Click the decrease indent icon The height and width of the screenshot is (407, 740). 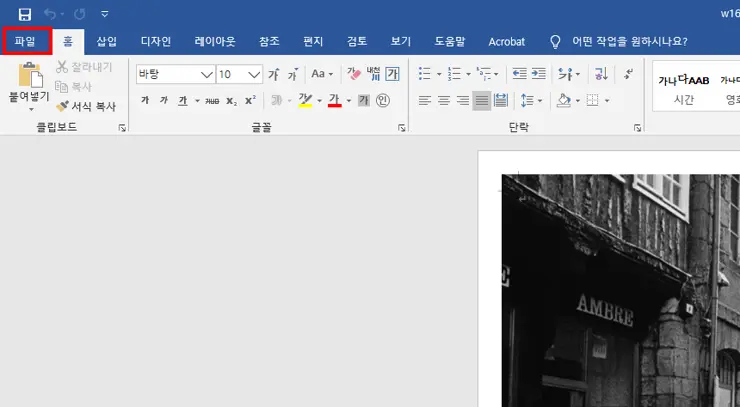(x=519, y=74)
